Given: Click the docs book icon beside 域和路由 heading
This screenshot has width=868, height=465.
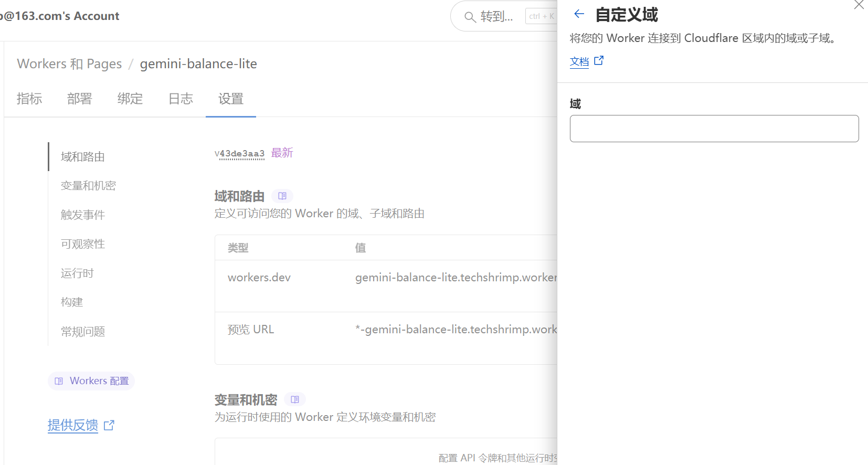Looking at the screenshot, I should point(282,196).
